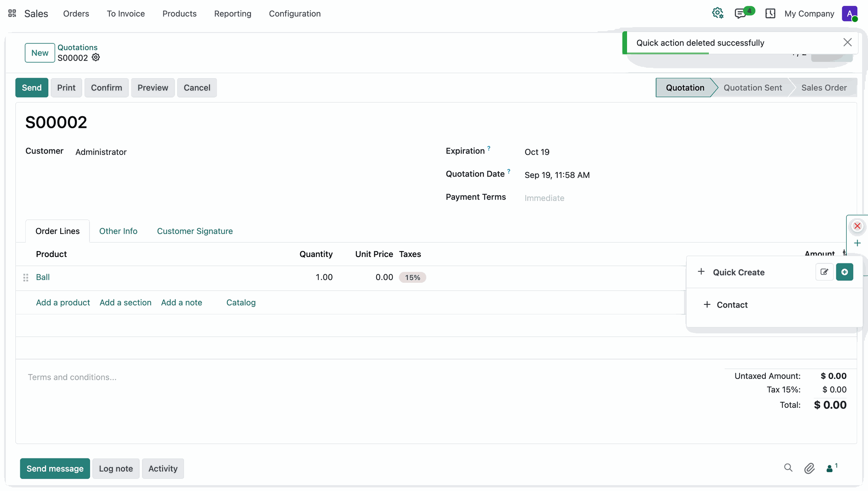
Task: Grab the Ball line drag handle
Action: click(x=26, y=277)
